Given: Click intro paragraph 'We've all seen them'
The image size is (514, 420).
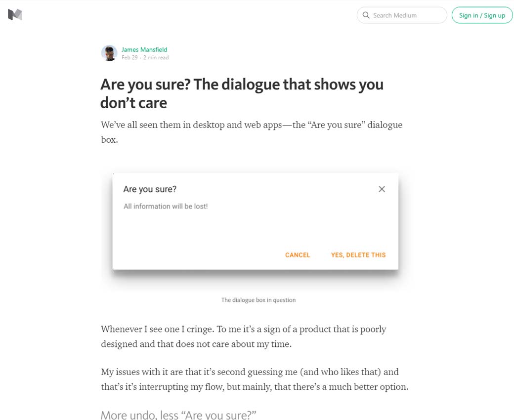Looking at the screenshot, I should [251, 132].
